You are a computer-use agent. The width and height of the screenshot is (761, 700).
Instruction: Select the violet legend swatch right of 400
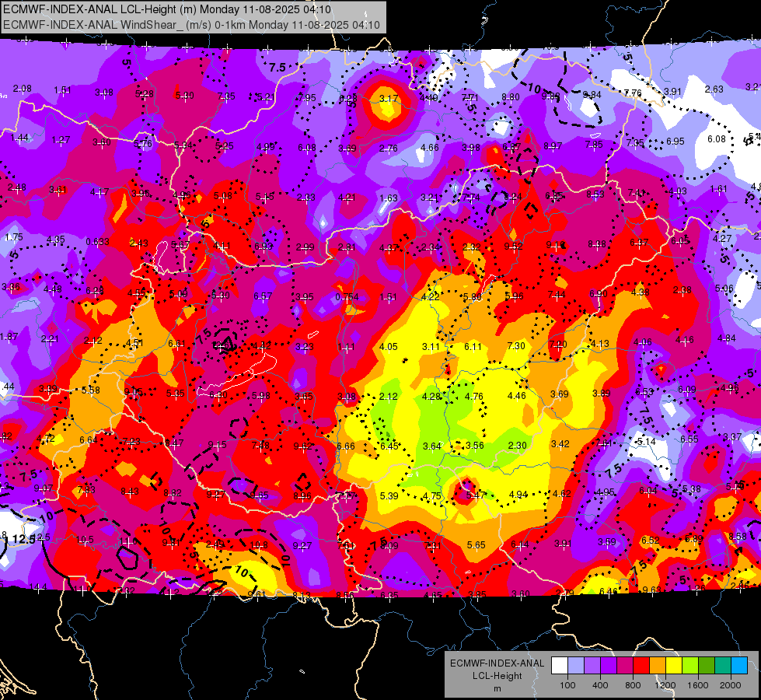coord(609,666)
